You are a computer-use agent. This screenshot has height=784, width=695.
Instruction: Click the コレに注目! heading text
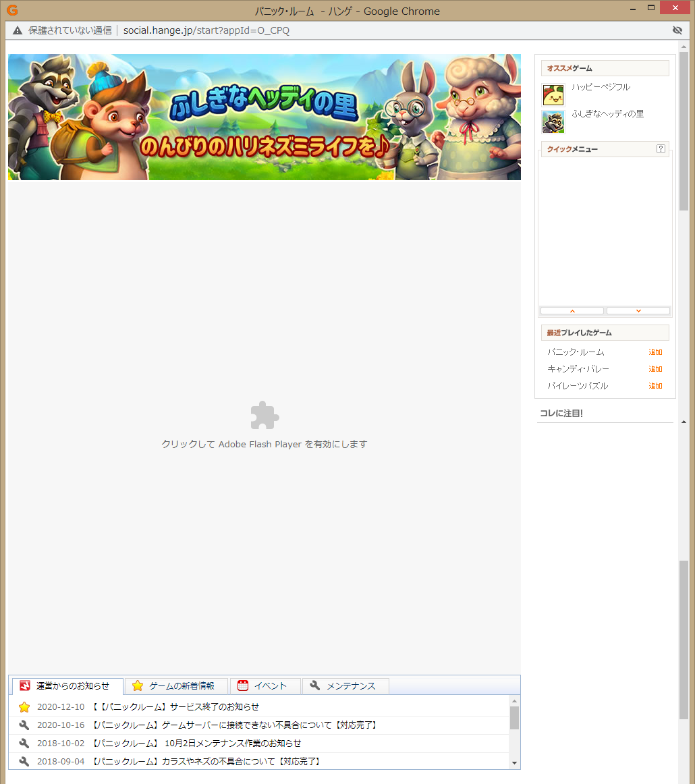pyautogui.click(x=561, y=414)
